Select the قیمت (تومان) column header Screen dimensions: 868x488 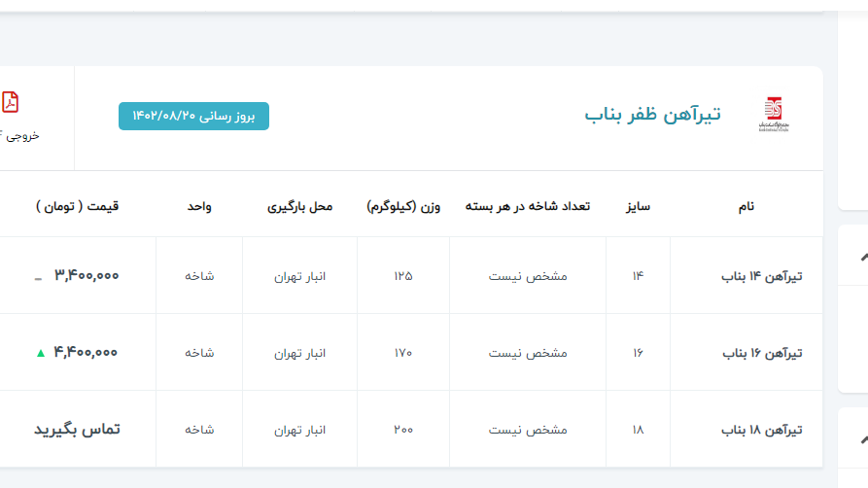[x=77, y=206]
